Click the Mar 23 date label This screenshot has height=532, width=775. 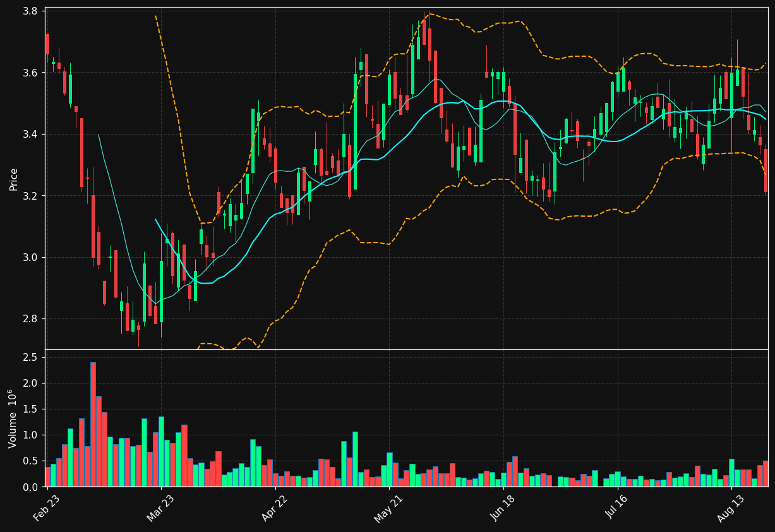point(159,509)
